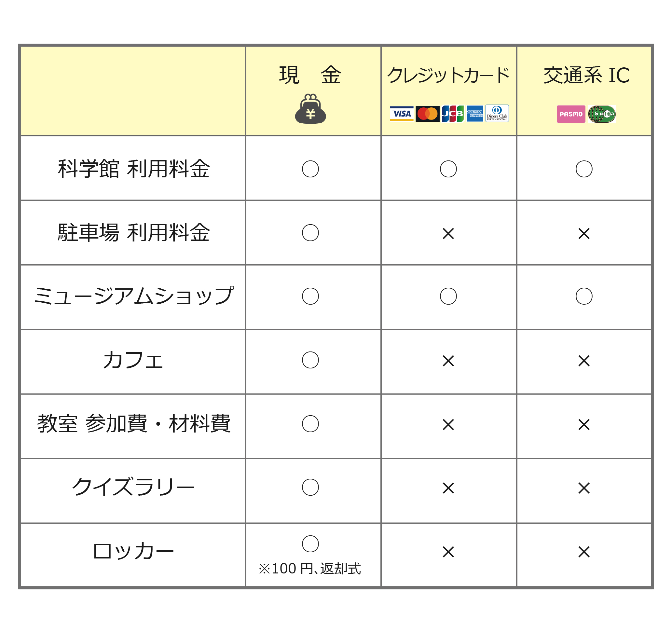This screenshot has width=672, height=633.
Task: Click the ※100円、返却式 note
Action: (309, 569)
